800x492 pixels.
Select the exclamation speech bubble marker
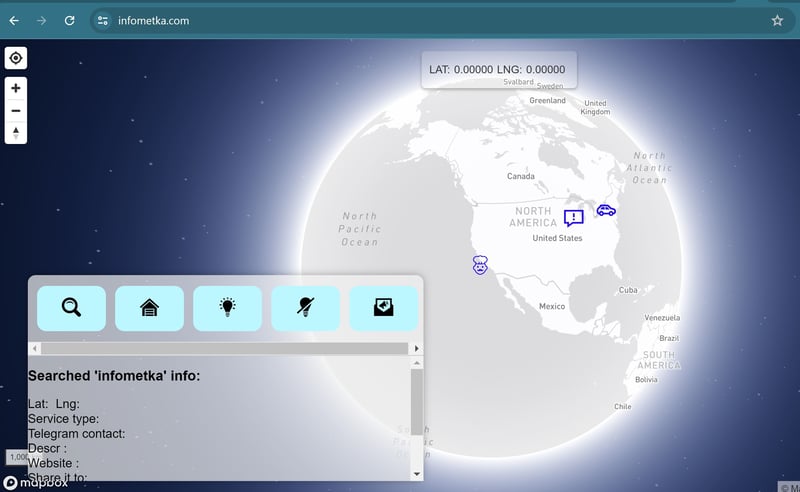click(x=573, y=218)
